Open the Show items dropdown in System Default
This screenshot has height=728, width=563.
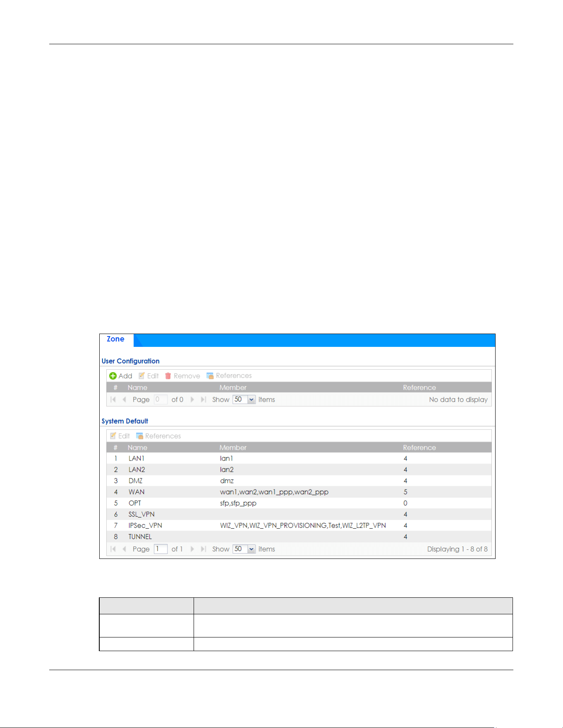click(252, 549)
